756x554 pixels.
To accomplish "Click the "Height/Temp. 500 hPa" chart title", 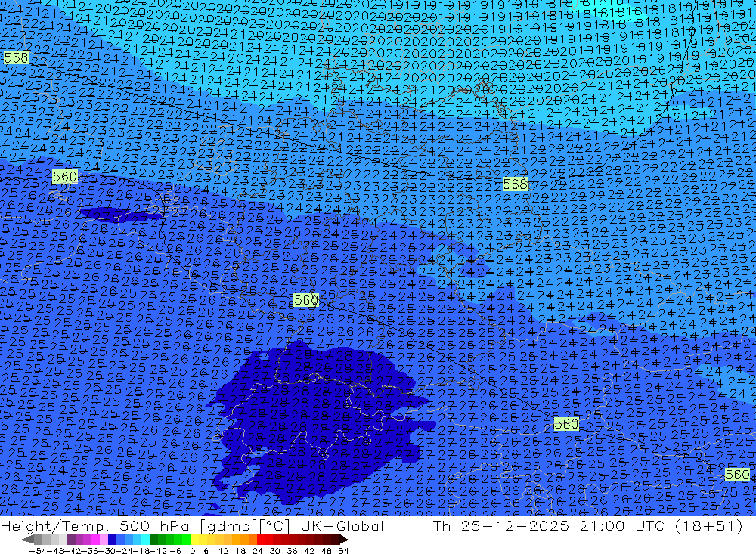I will 96,525.
